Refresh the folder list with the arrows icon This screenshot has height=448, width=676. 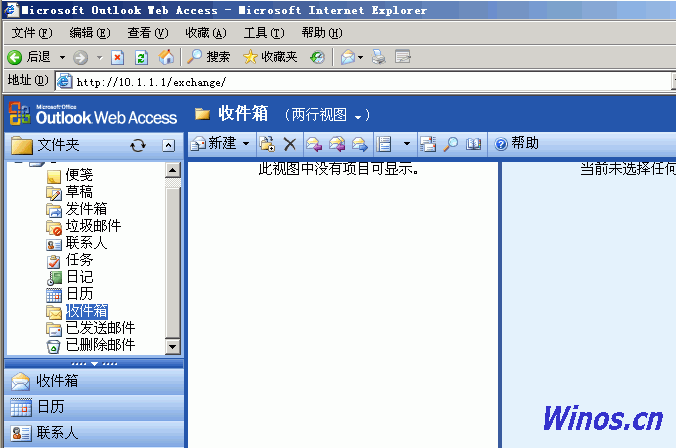(138, 146)
